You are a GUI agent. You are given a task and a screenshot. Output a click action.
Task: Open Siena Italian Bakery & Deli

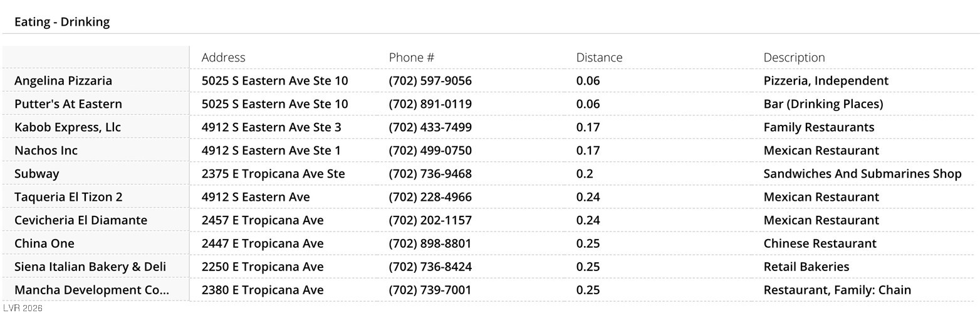pos(90,267)
